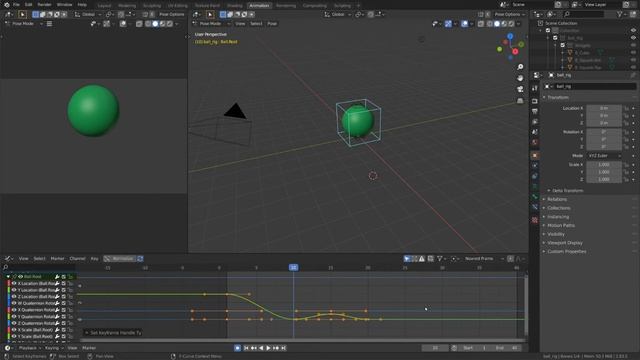640x360 pixels.
Task: Open Pose menu in main 3D viewport header
Action: pyautogui.click(x=272, y=24)
